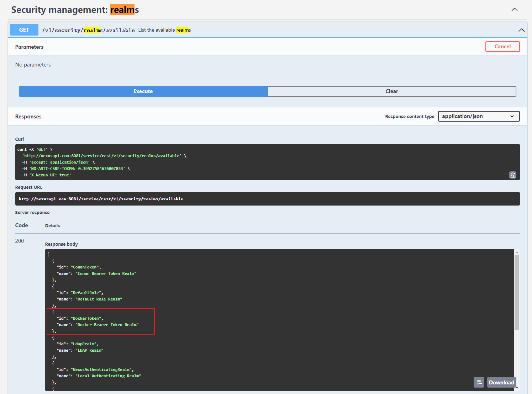Viewport: 532px width, 394px height.
Task: Copy the response body to clipboard
Action: [x=479, y=382]
